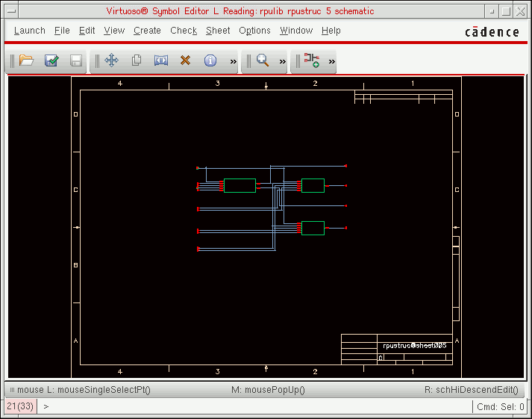Screen dimensions: 532x419
Task: Click the orange Delete X icon
Action: click(x=186, y=60)
